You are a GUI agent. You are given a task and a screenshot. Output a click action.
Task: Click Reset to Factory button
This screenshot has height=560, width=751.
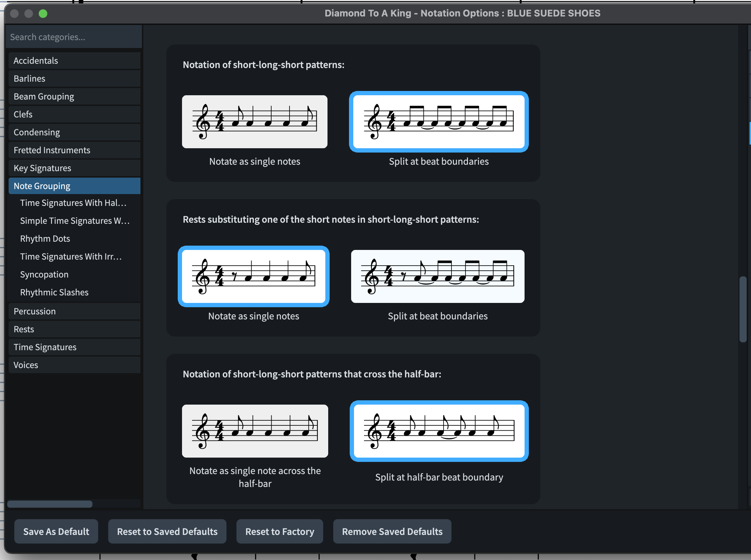pos(279,531)
